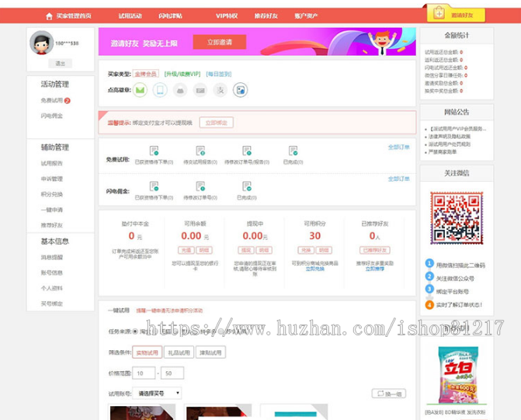Screen dimensions: 521x420
Task: Click the grey Alipay 支 badge icon
Action: pos(221,90)
